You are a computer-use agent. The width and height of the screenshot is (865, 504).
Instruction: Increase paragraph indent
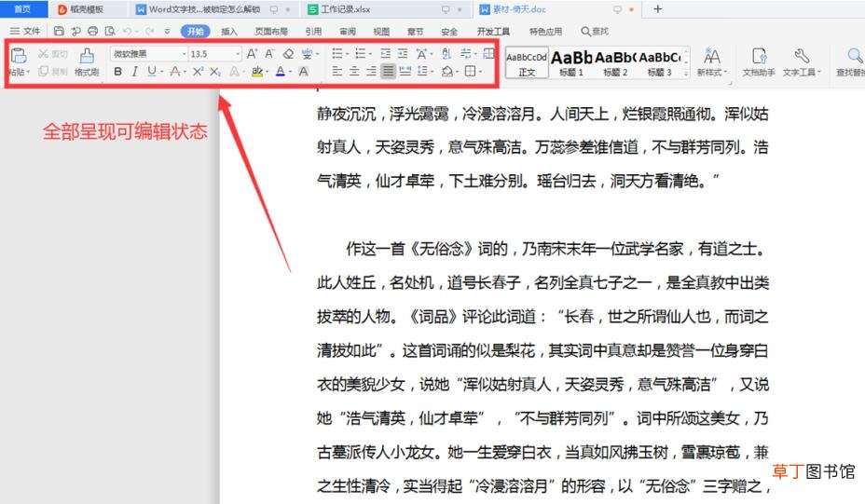click(x=403, y=53)
